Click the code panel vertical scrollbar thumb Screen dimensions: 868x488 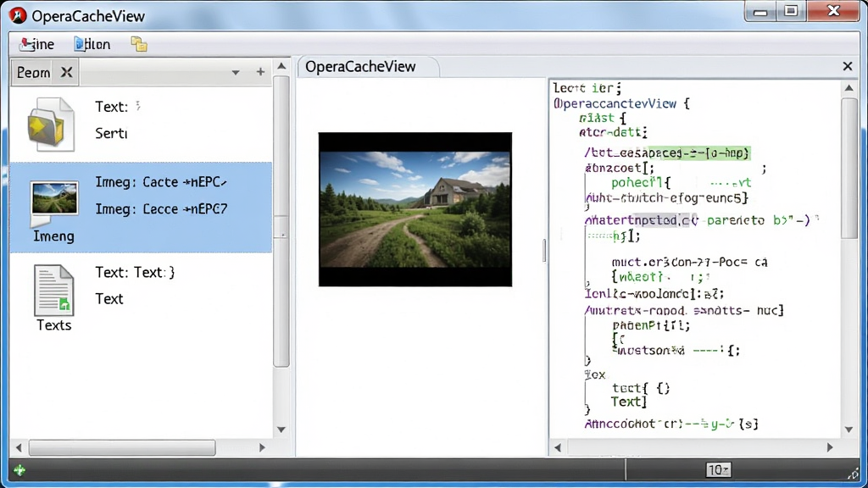849,169
